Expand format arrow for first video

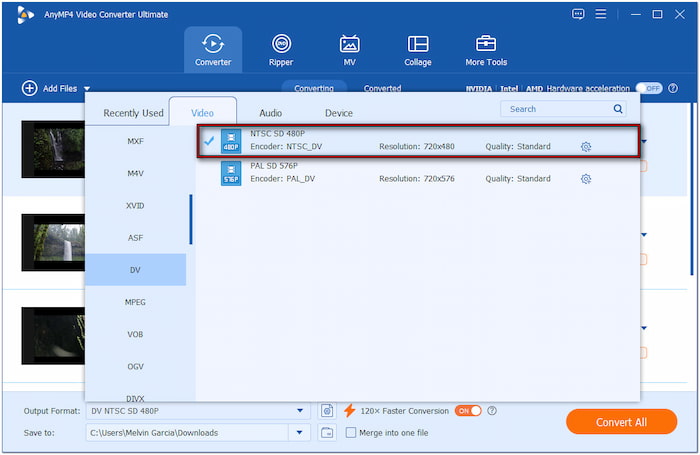coord(644,142)
